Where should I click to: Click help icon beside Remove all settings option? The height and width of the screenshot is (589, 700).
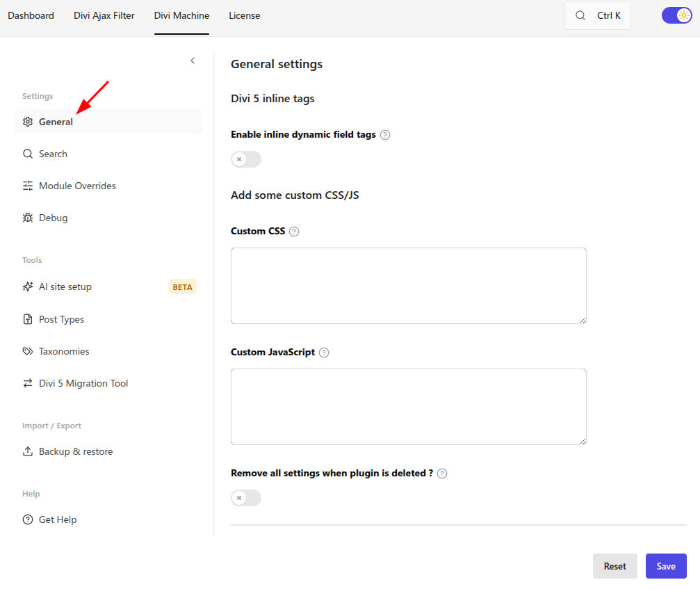442,474
